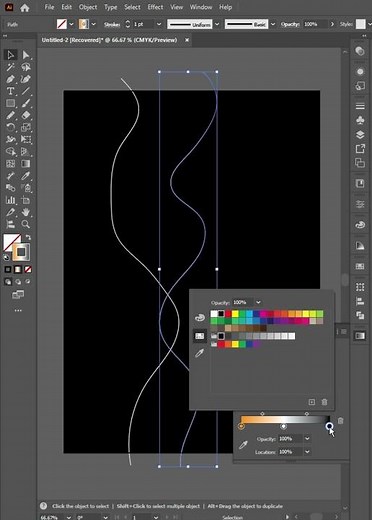The height and width of the screenshot is (520, 372).
Task: Delete gradient stop with trash icon
Action: click(340, 421)
